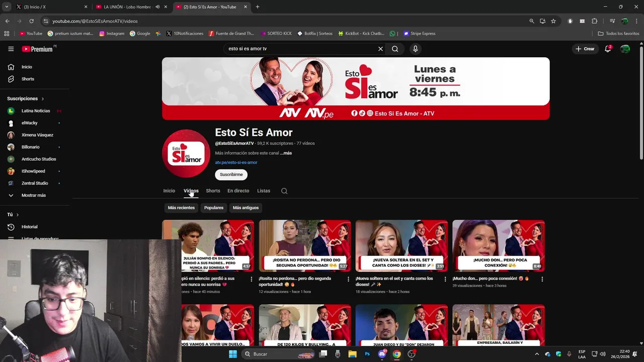Open a new Chrome tab
The image size is (644, 362).
257,7
